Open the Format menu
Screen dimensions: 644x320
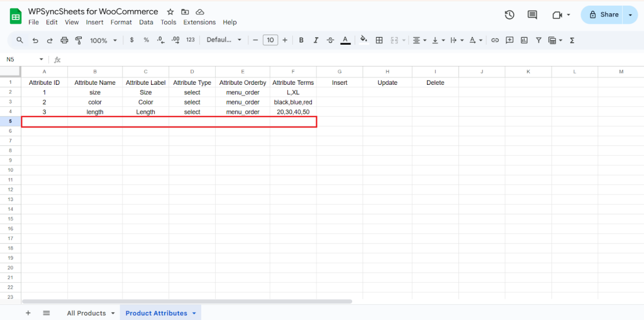(121, 22)
